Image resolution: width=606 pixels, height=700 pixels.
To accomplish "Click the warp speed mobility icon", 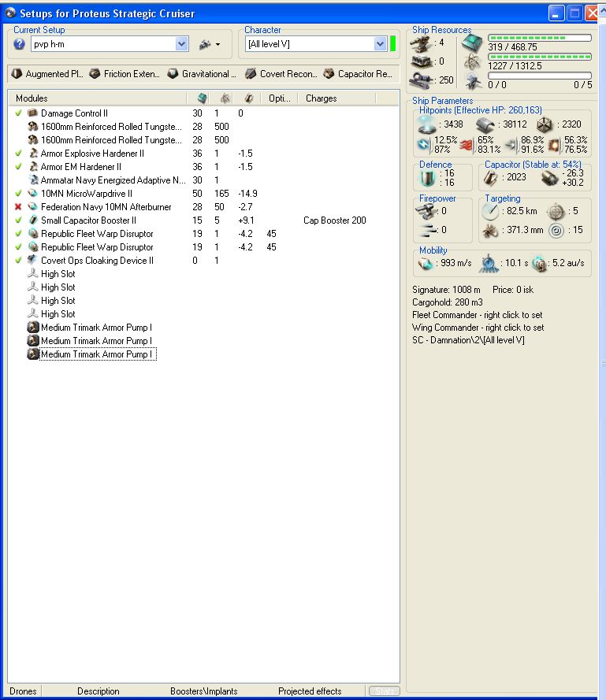I will pyautogui.click(x=540, y=264).
